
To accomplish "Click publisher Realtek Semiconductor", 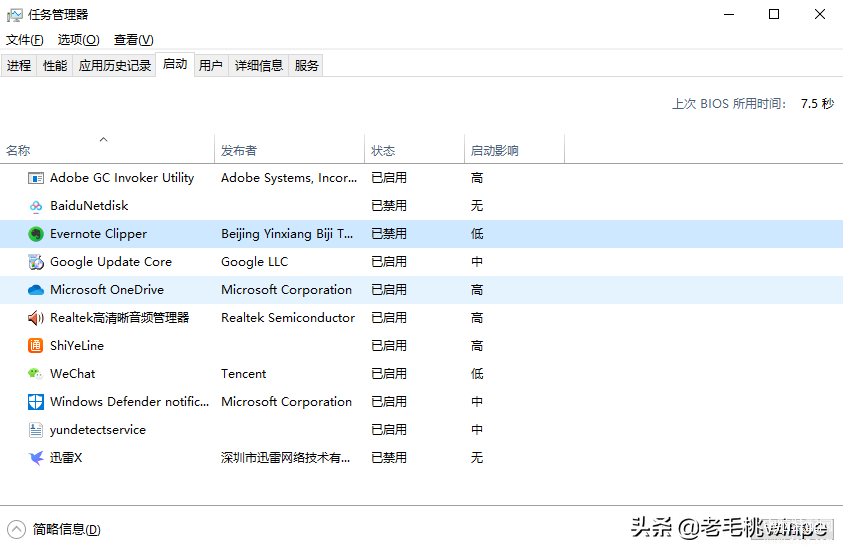I will [288, 318].
